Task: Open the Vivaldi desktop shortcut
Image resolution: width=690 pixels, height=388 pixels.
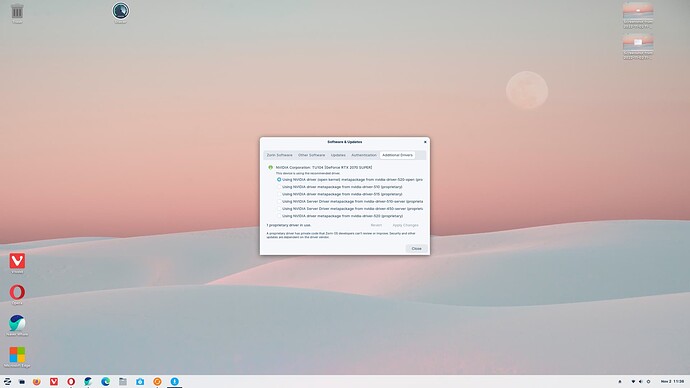Action: point(17,263)
